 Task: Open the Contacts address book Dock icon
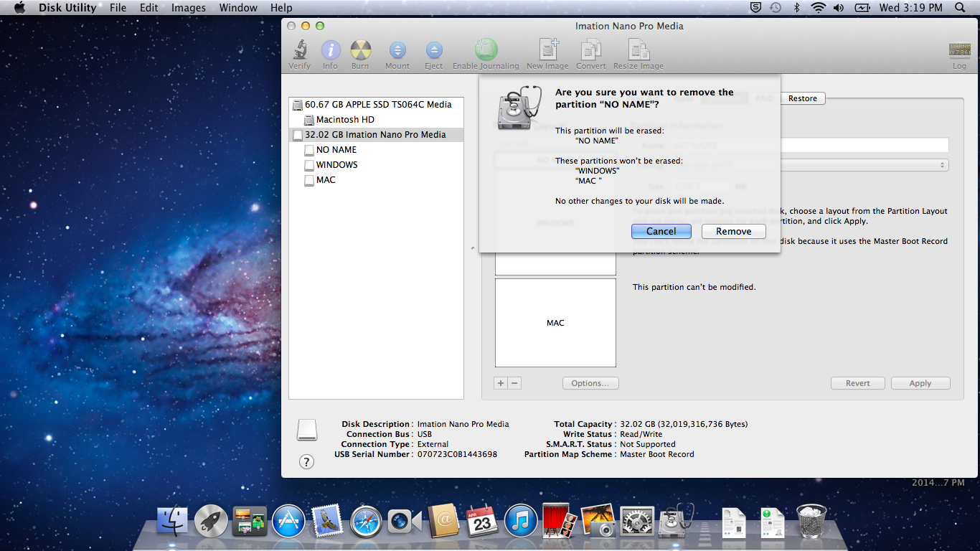(443, 522)
